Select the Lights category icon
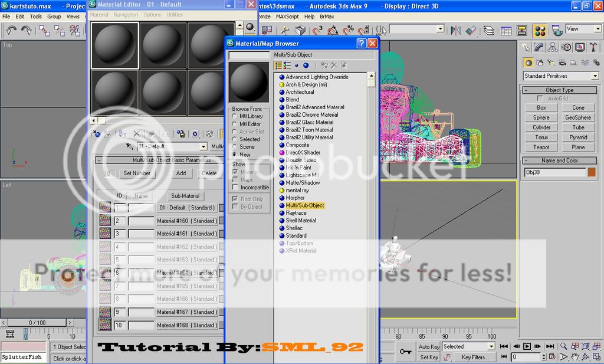 (552, 63)
